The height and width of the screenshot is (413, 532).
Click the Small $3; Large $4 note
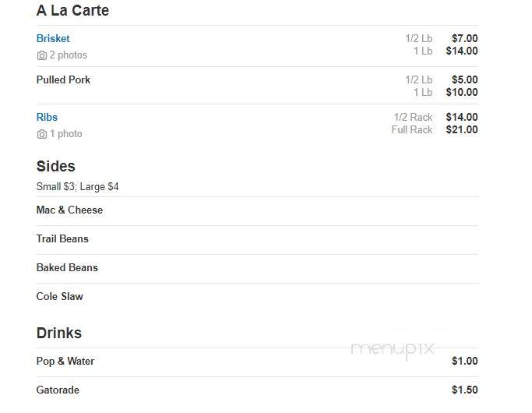pos(77,187)
